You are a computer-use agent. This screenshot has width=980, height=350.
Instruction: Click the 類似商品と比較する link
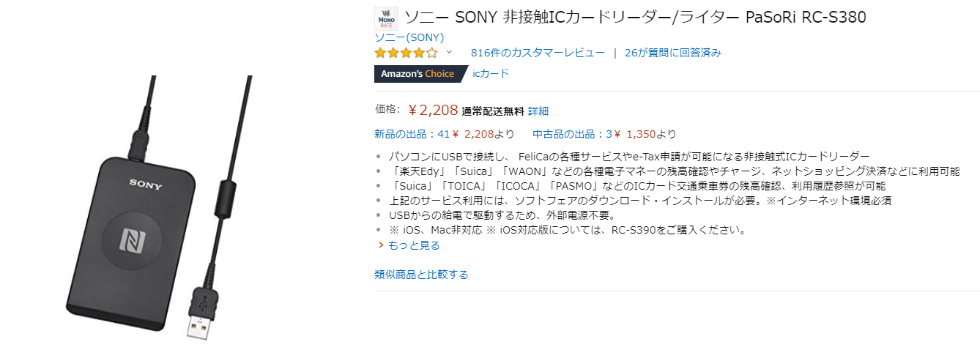[x=421, y=275]
